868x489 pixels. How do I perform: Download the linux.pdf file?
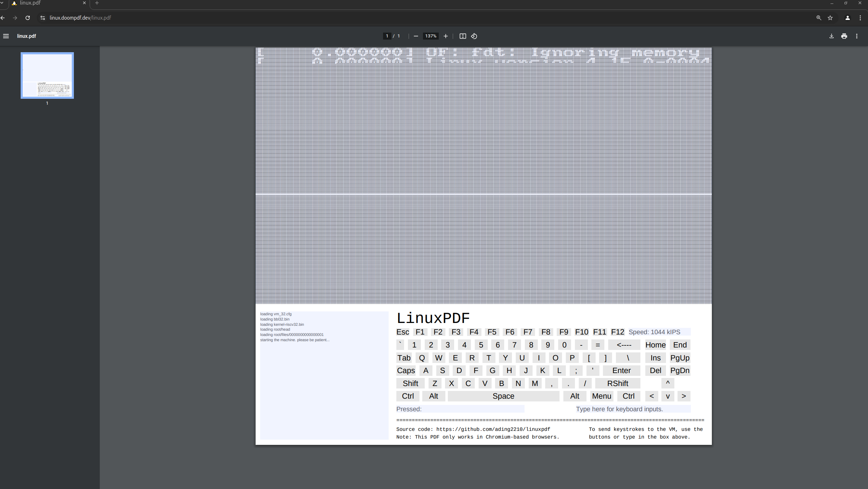tap(831, 36)
